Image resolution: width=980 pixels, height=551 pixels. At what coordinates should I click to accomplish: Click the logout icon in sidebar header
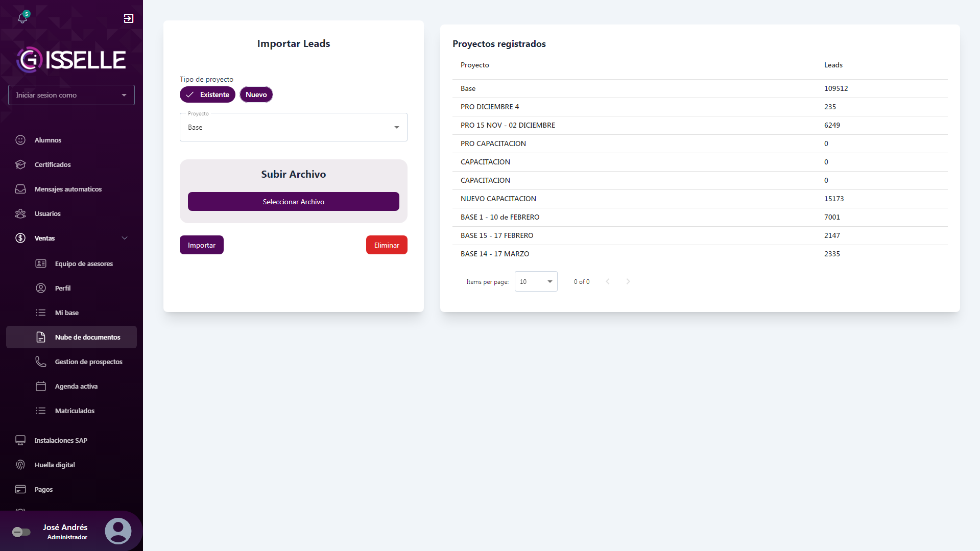click(129, 18)
